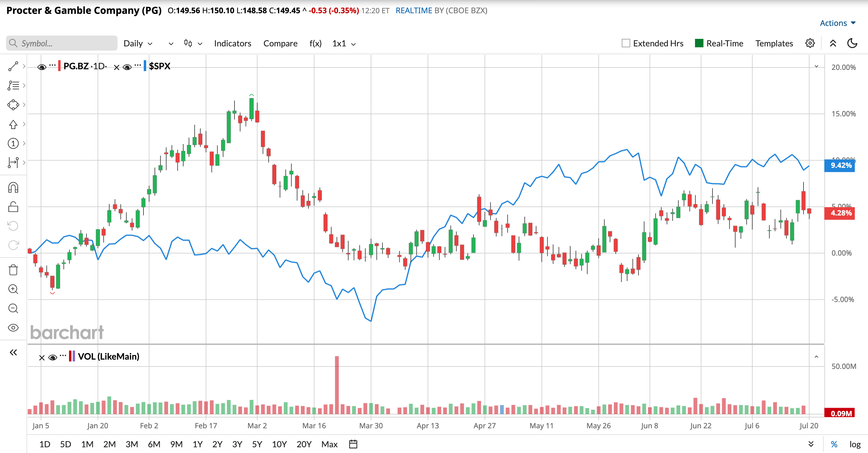Toggle drawings visibility eye in sidebar

pyautogui.click(x=13, y=328)
